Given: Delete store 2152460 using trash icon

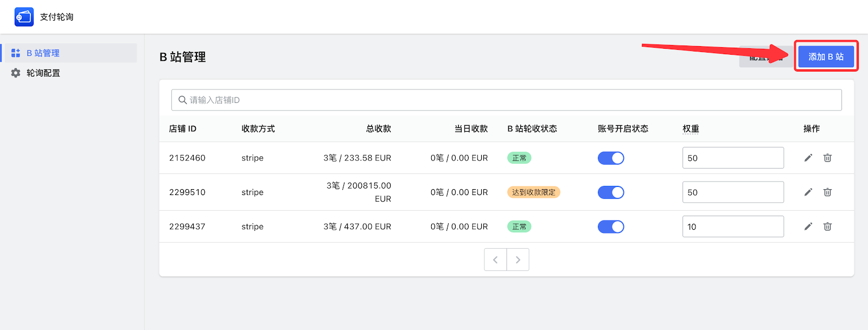Looking at the screenshot, I should [827, 158].
